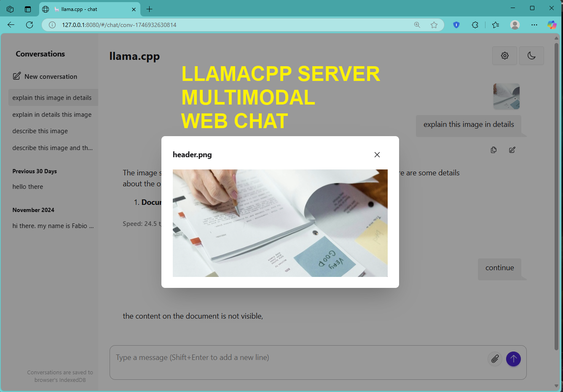Open 'hi there. my name is Fabio' conversation

[53, 226]
